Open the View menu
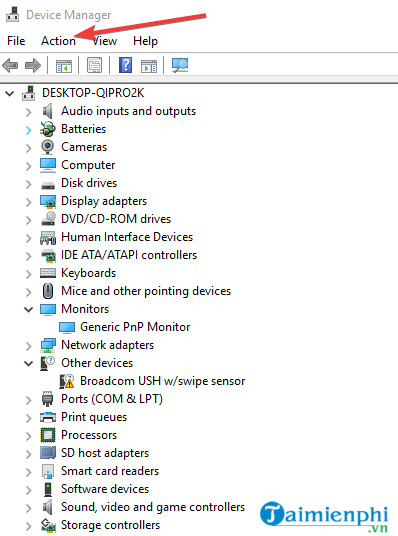The height and width of the screenshot is (536, 398). click(105, 41)
